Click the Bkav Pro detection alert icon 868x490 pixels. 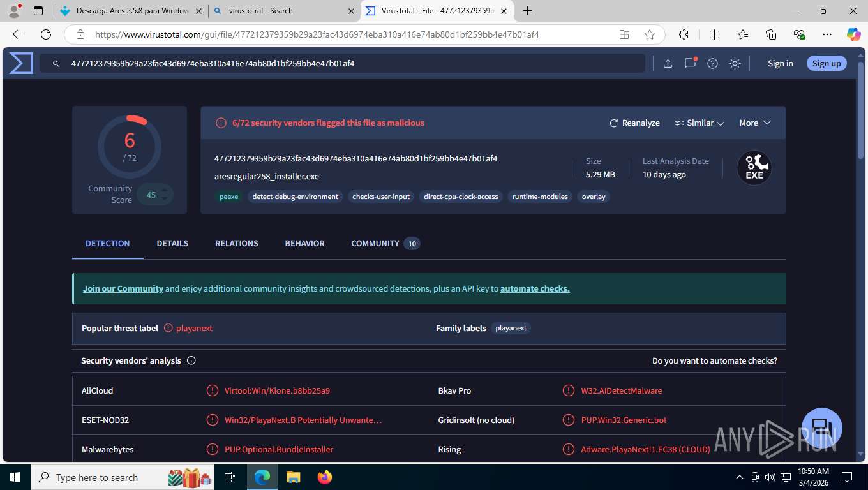(569, 390)
